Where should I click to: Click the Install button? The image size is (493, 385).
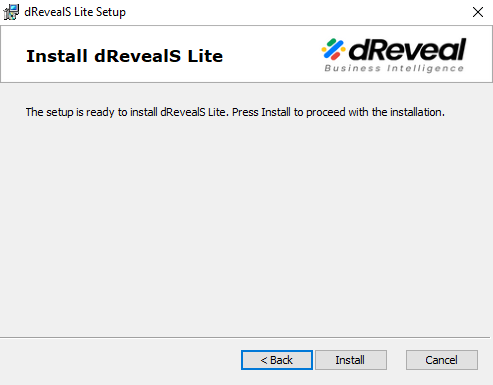pyautogui.click(x=351, y=360)
